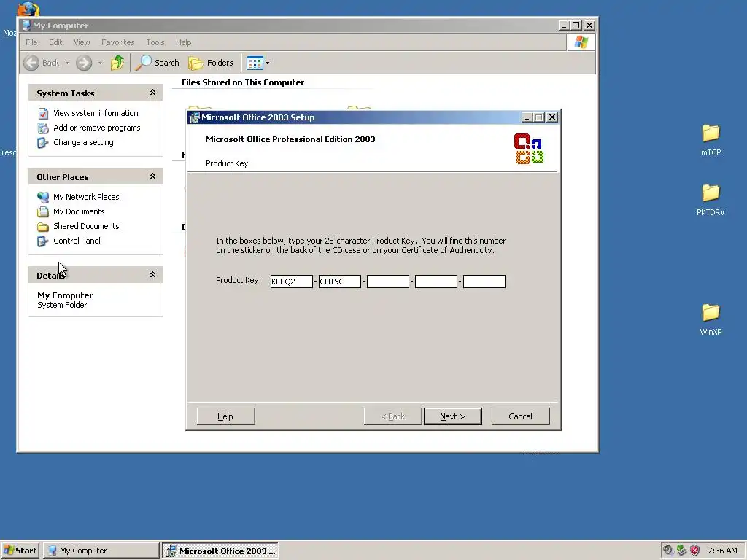Open Control Panel link

[77, 241]
